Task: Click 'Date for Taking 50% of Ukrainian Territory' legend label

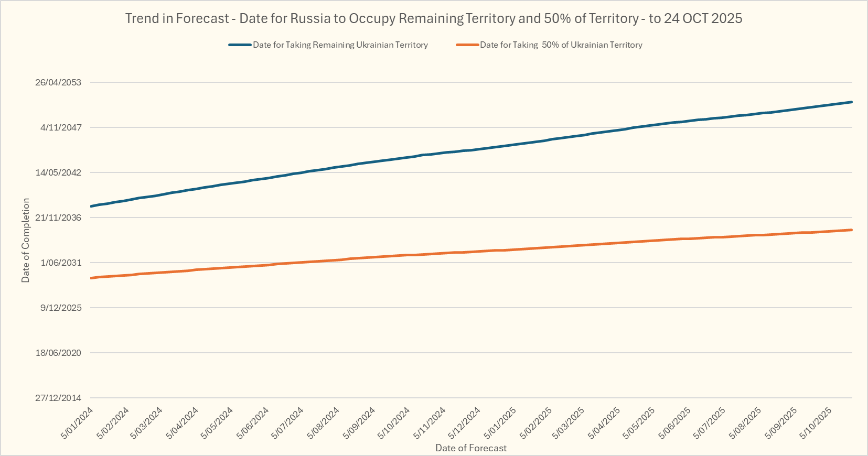Action: [x=561, y=45]
